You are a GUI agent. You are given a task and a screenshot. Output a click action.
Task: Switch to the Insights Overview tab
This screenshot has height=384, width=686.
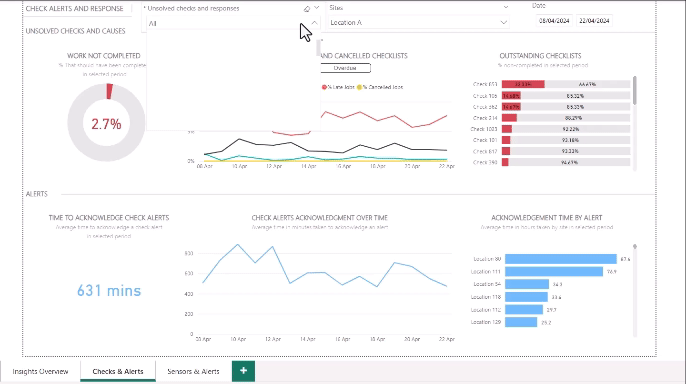pos(40,371)
